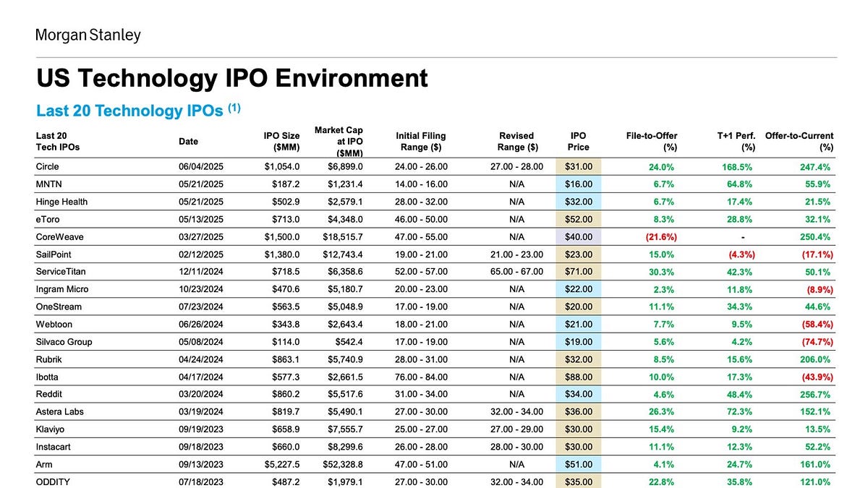Select the 'Silvaco Group' company name
This screenshot has width=868, height=488.
[x=64, y=341]
